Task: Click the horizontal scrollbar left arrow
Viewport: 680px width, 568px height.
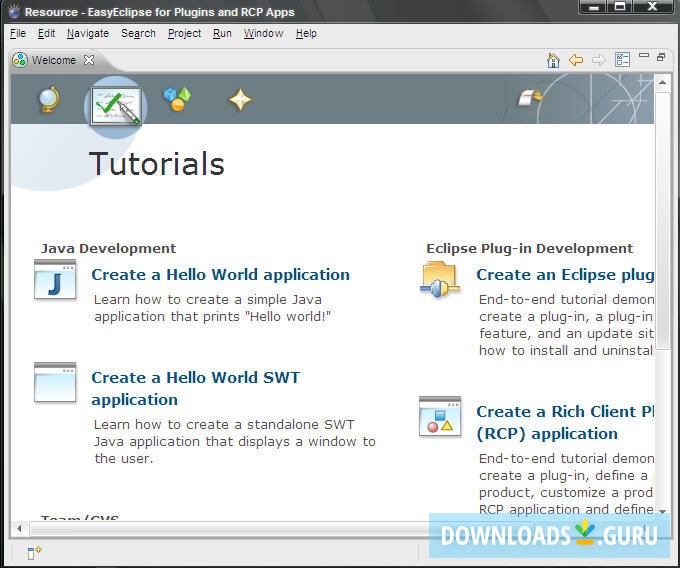Action: 20,528
